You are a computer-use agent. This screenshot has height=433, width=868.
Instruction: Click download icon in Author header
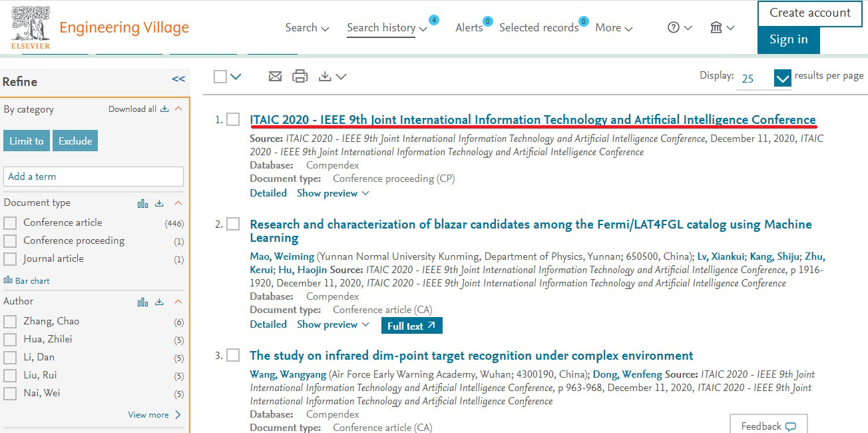(160, 302)
